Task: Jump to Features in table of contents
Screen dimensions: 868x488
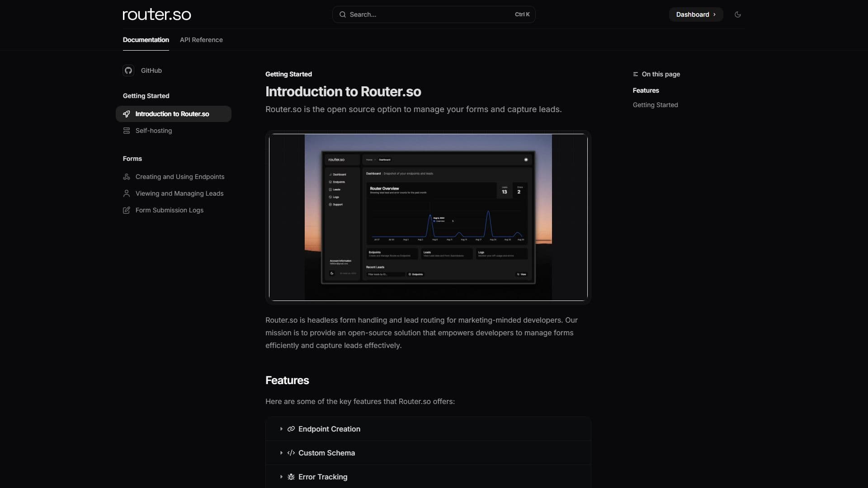Action: [x=646, y=90]
